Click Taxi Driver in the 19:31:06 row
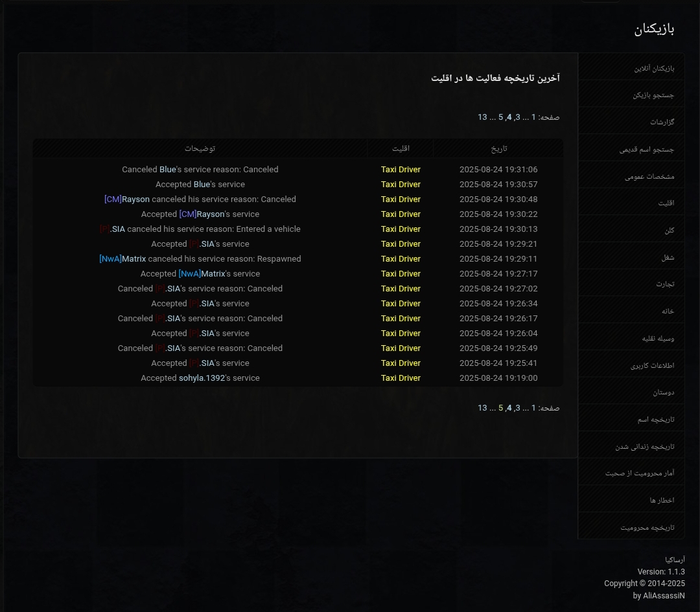Viewport: 700px width, 612px height. point(401,170)
